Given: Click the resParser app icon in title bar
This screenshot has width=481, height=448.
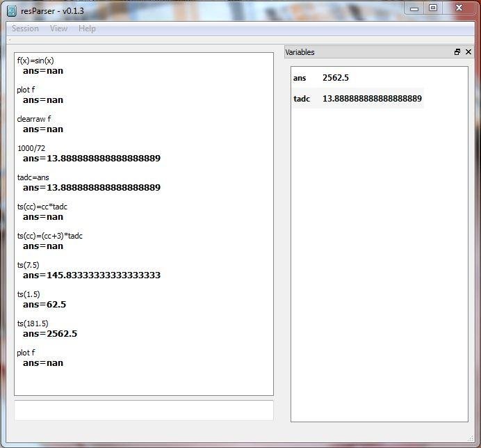Looking at the screenshot, I should coord(12,11).
